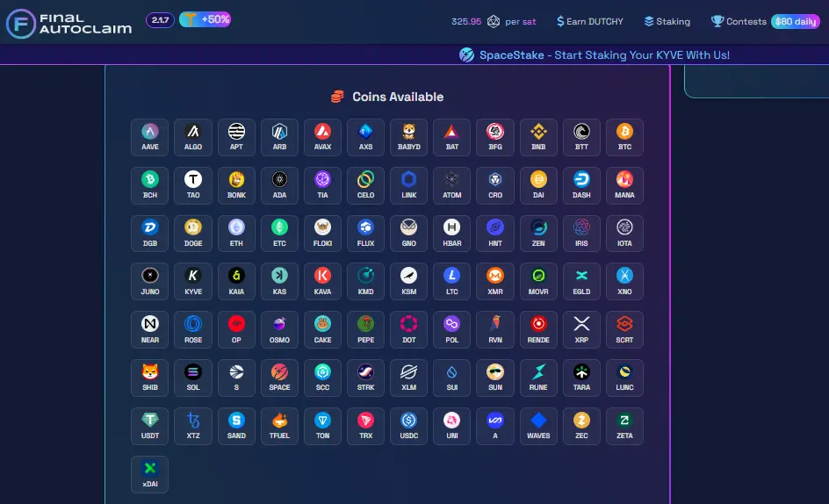
Task: Open the ZETA coin
Action: click(x=624, y=426)
